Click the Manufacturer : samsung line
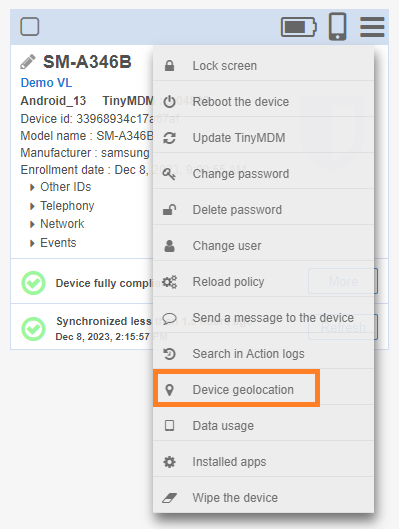This screenshot has width=399, height=529. pos(85,153)
